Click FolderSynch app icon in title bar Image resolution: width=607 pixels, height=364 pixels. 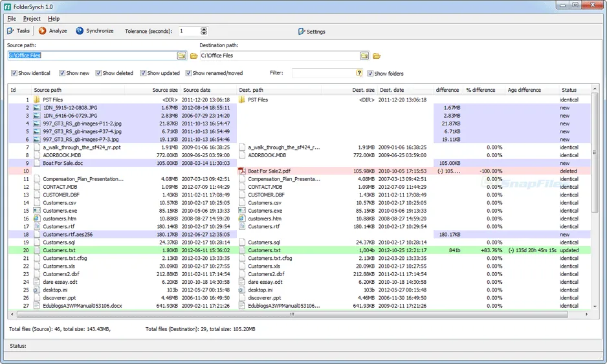7,7
